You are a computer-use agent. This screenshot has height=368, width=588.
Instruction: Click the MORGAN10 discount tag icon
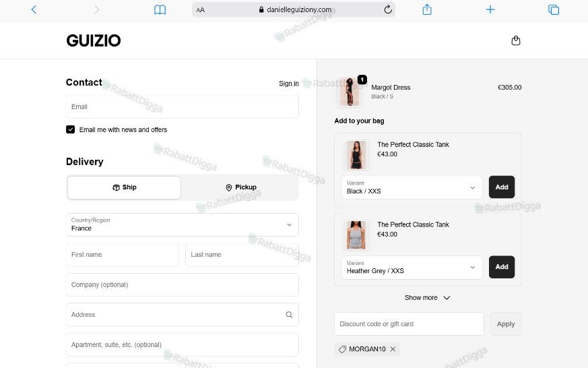point(342,349)
